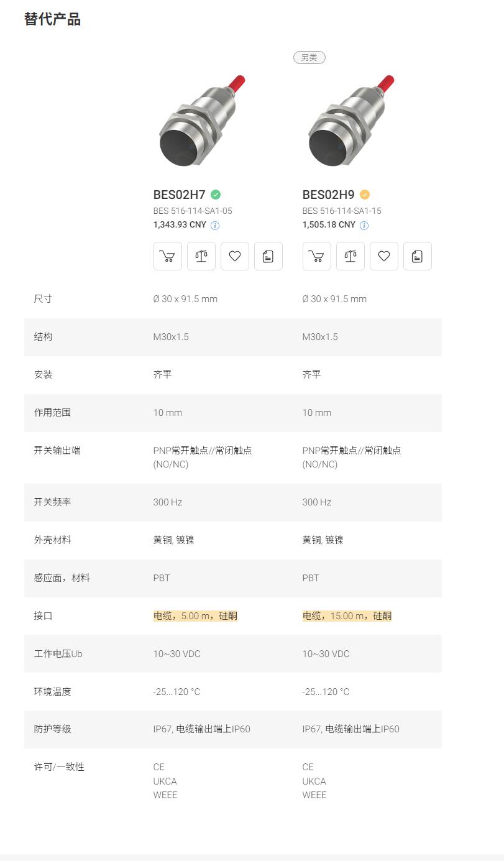
Task: Add BES02H7 to favorites with heart icon
Action: coord(234,256)
